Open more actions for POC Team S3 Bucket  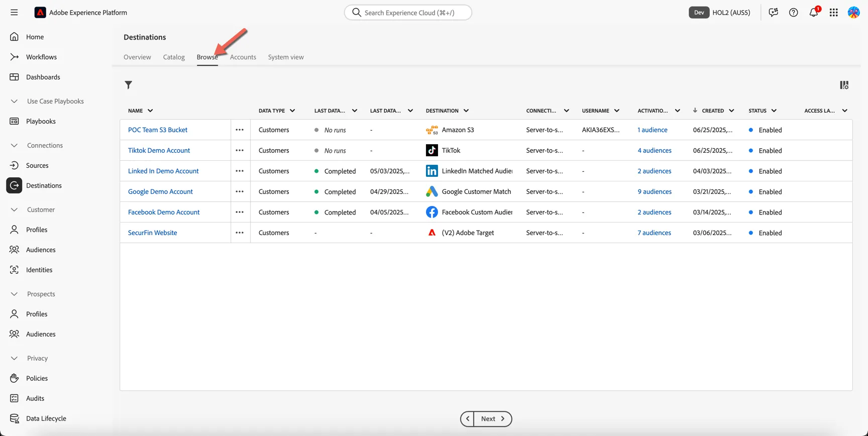coord(240,130)
